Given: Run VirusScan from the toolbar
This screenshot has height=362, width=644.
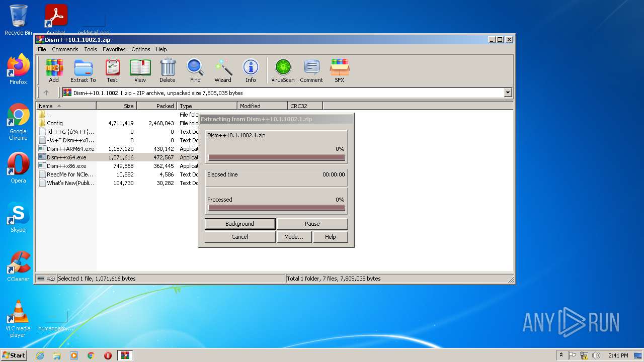Looking at the screenshot, I should (283, 71).
